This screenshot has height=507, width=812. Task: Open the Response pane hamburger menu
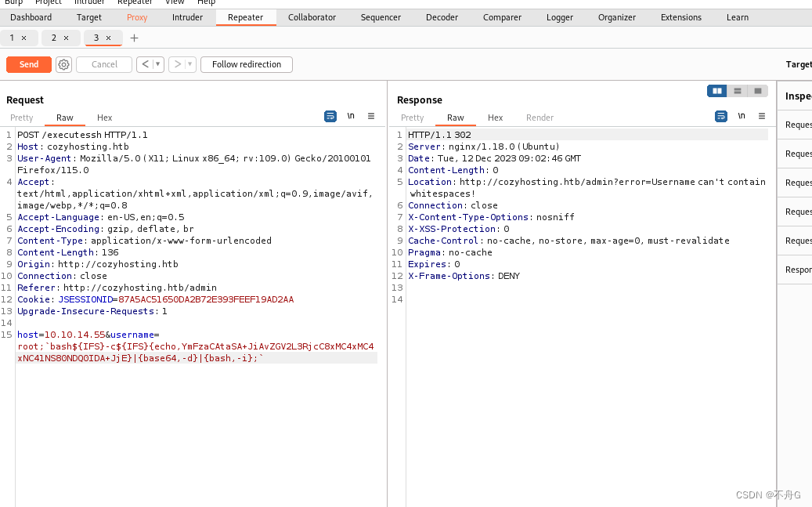tap(762, 116)
